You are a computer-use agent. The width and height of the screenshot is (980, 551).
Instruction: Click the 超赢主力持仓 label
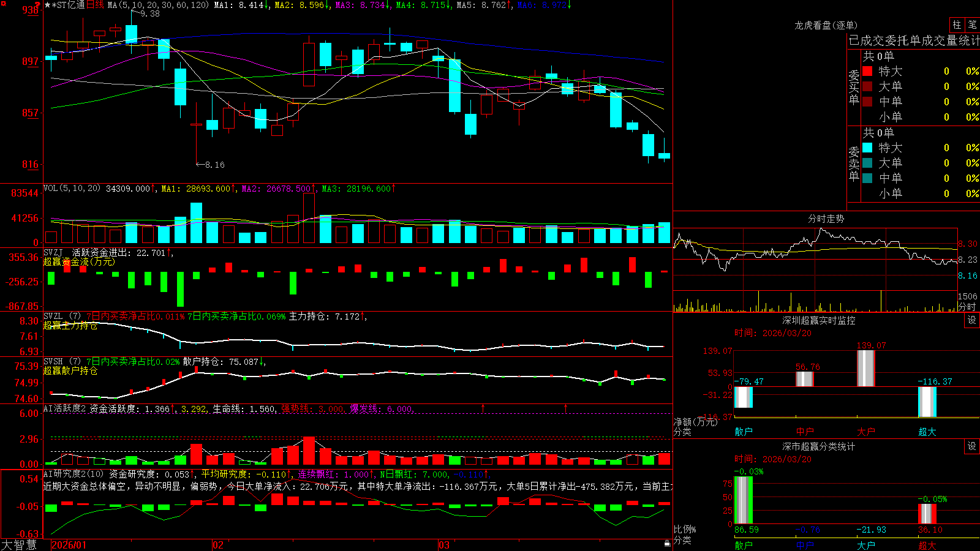pyautogui.click(x=70, y=325)
